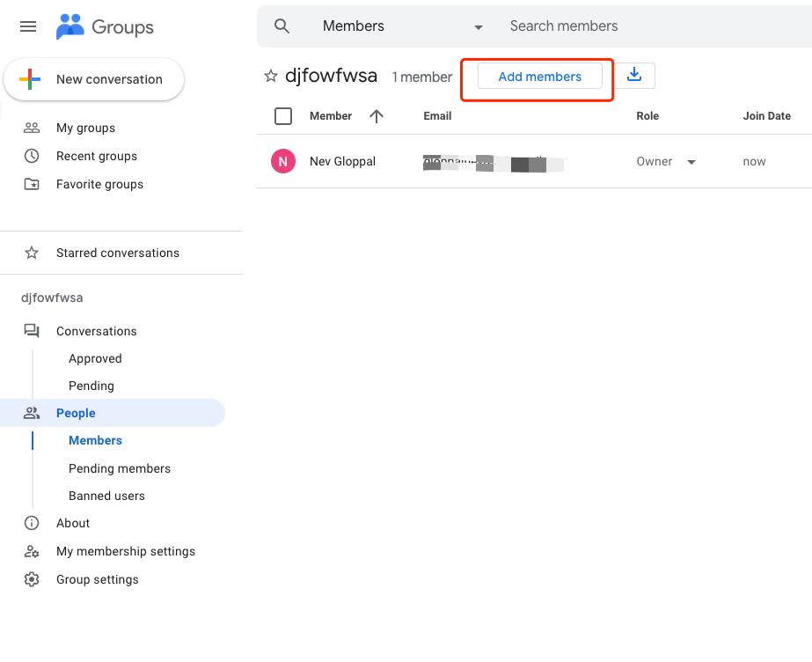The image size is (812, 662).
Task: Sort by Member arrow icon
Action: pyautogui.click(x=377, y=116)
